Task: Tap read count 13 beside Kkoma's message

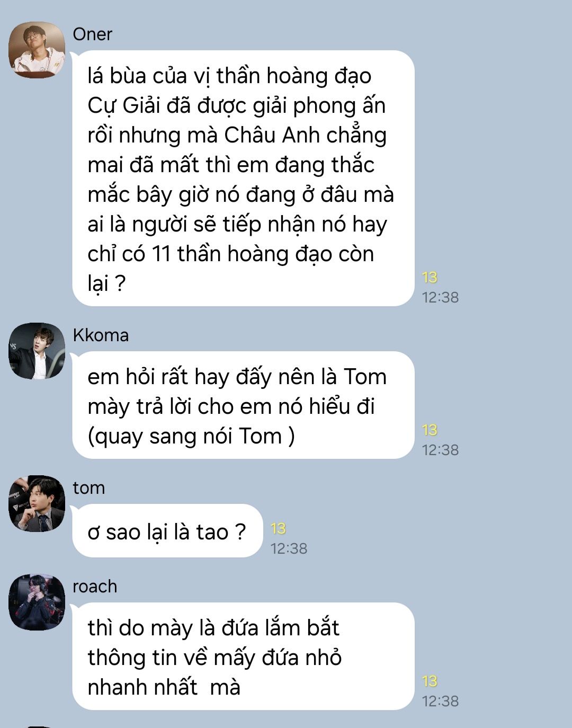Action: click(x=430, y=430)
